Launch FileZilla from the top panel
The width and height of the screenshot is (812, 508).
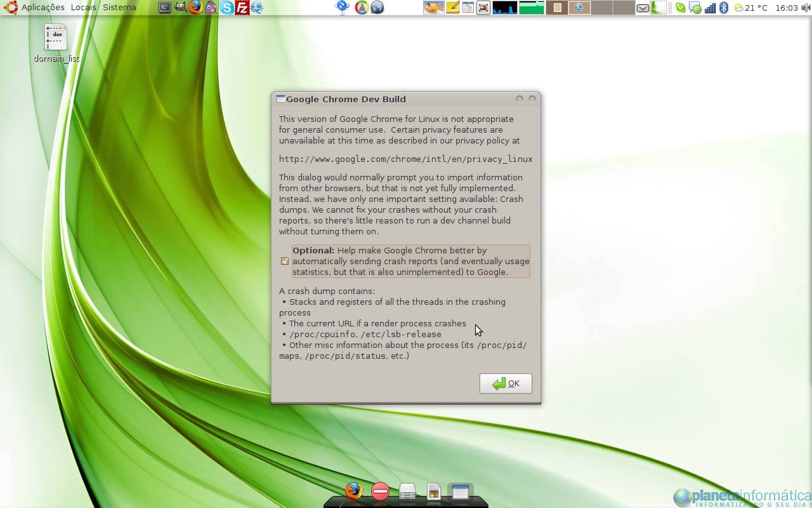242,8
